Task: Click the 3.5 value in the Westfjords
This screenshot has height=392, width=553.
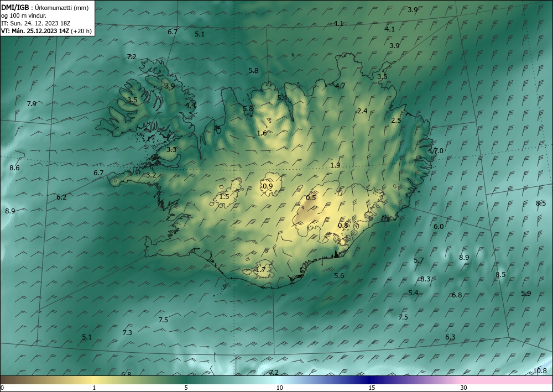Action: (x=132, y=100)
